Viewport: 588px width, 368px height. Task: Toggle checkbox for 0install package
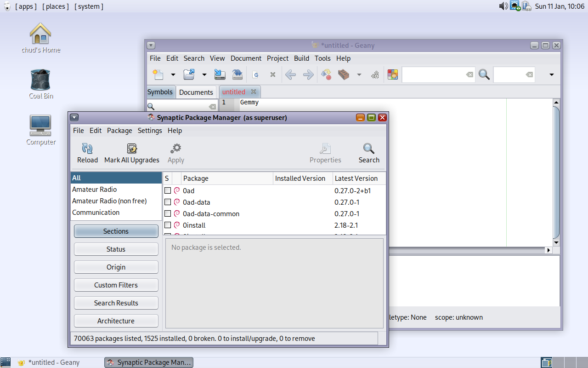click(168, 225)
